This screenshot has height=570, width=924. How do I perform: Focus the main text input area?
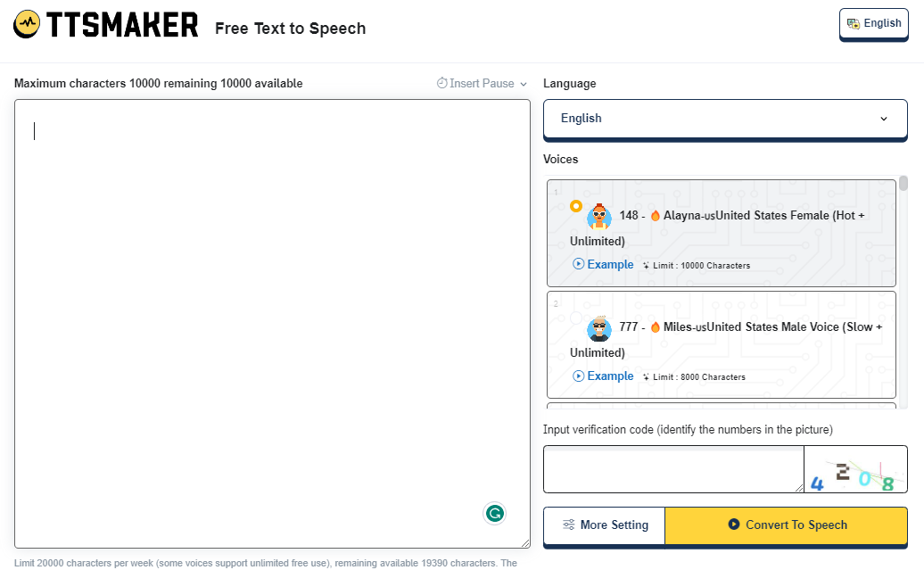(x=272, y=324)
